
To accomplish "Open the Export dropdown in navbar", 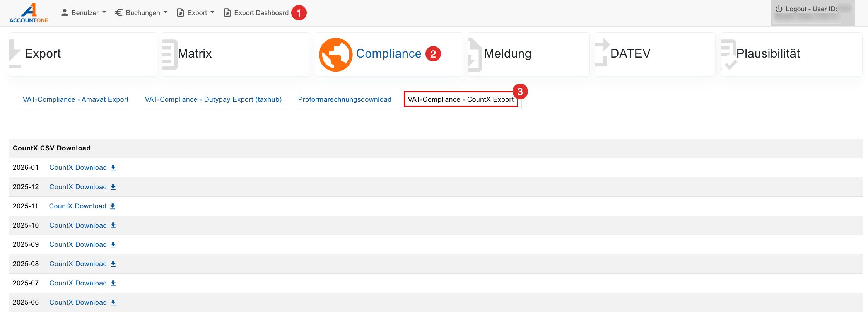I will coord(195,13).
